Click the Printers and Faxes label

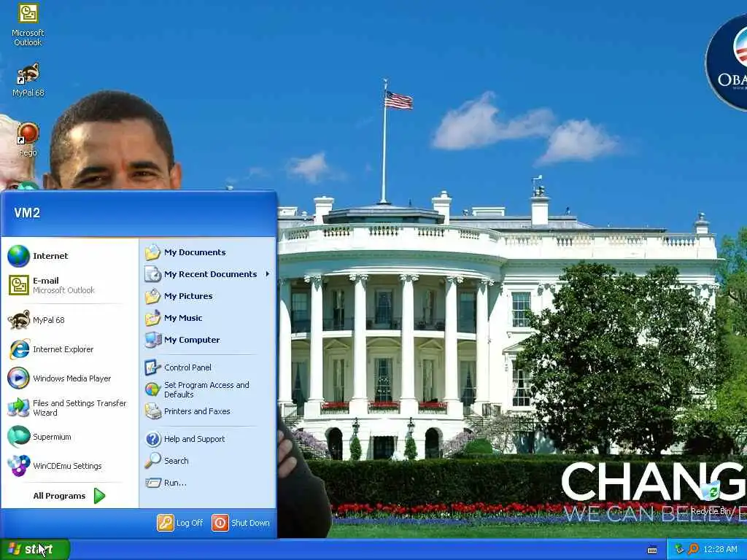click(x=197, y=411)
